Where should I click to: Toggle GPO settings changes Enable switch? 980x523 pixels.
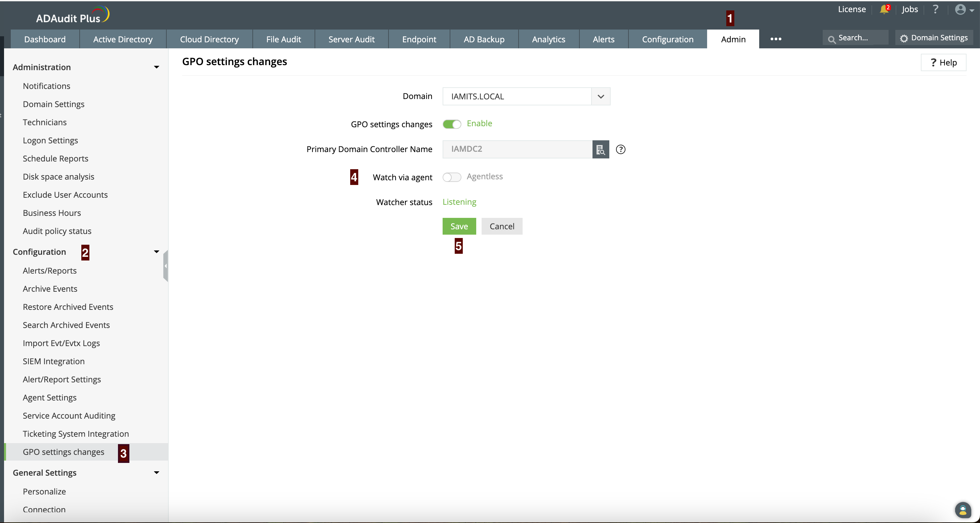452,124
